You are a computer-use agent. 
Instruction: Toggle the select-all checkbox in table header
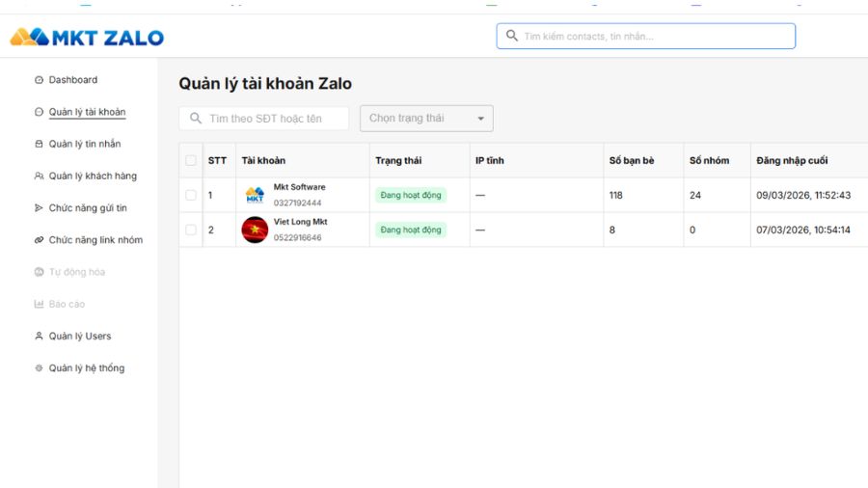[191, 160]
